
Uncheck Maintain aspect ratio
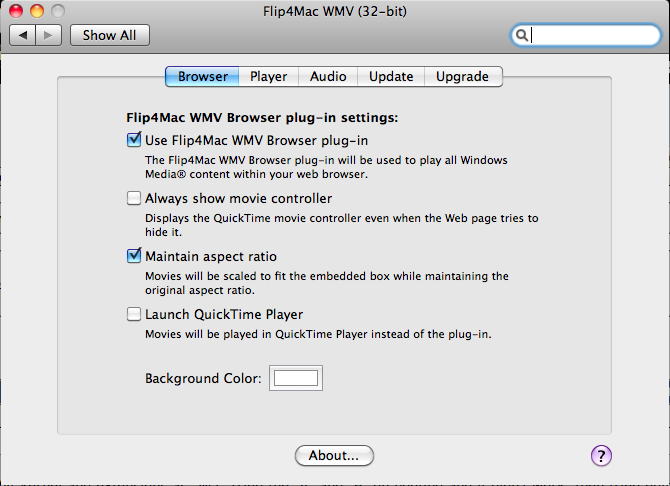point(134,256)
